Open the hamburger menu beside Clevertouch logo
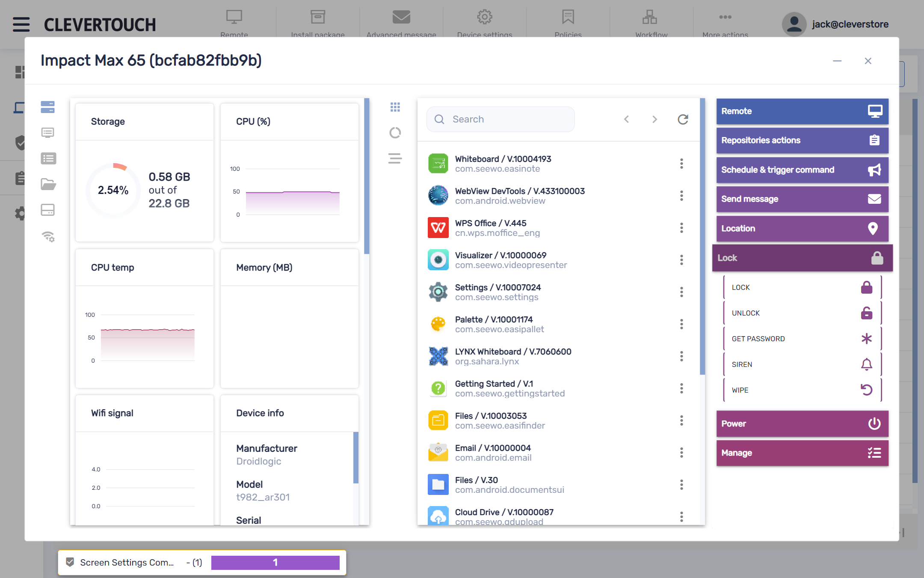Viewport: 924px width, 578px height. click(21, 24)
